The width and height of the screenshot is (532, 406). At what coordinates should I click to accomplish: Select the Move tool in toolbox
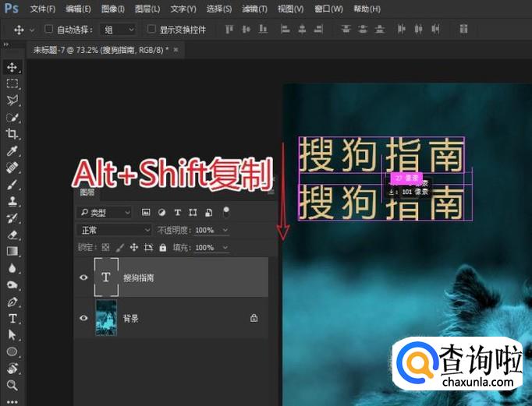(12, 68)
